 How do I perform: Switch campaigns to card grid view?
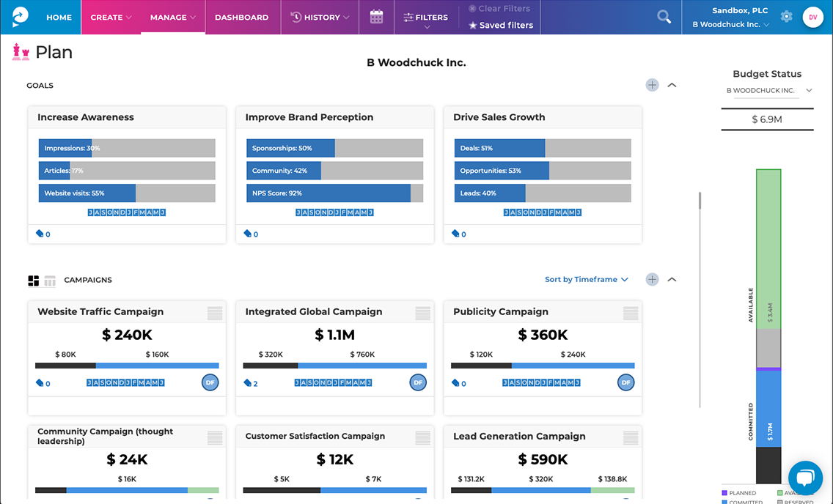tap(34, 281)
